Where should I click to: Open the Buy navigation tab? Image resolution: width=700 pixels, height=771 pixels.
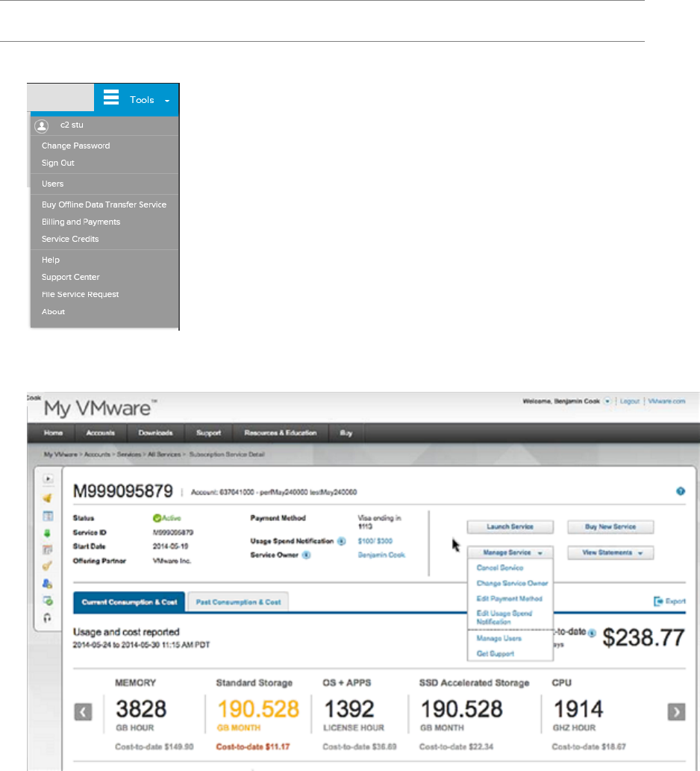346,433
